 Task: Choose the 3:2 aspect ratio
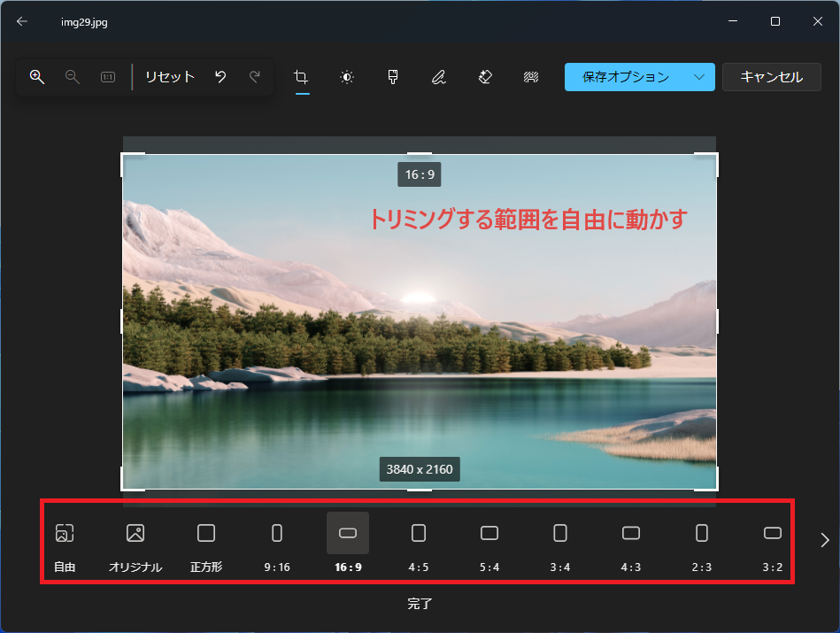point(773,547)
